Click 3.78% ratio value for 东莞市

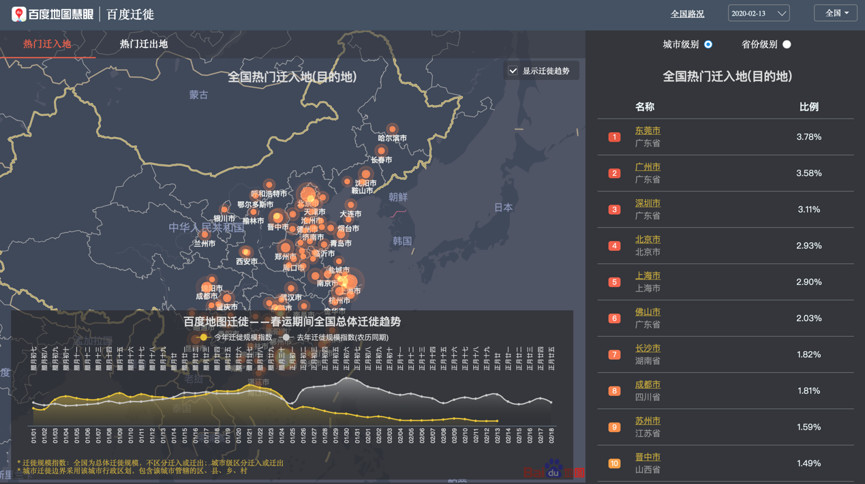coord(809,137)
